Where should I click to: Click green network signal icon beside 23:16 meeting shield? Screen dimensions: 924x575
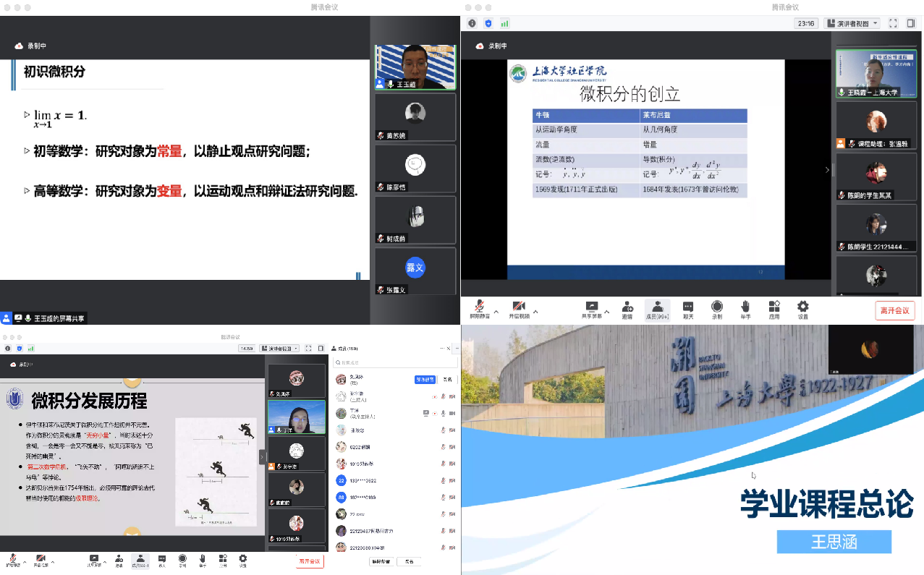pyautogui.click(x=505, y=23)
